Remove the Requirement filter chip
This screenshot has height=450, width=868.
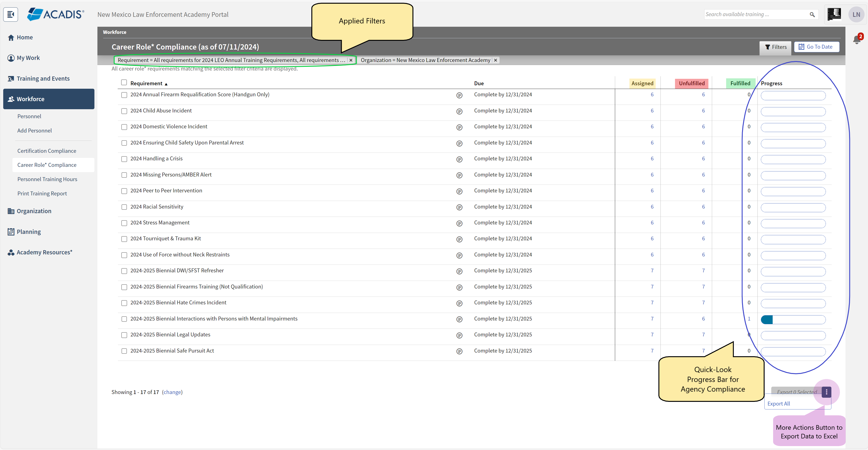(351, 60)
